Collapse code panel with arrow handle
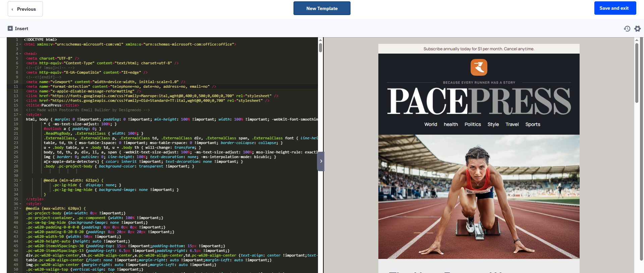 coord(321,161)
